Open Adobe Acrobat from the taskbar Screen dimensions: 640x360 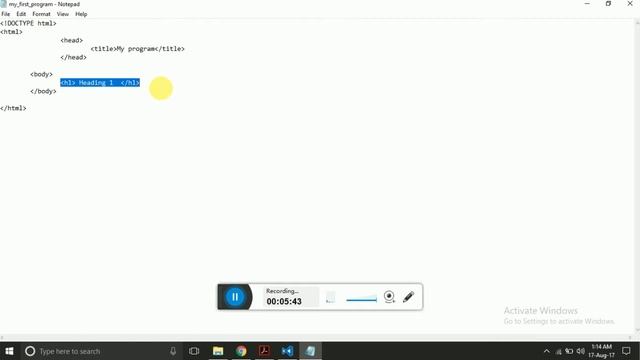click(264, 351)
